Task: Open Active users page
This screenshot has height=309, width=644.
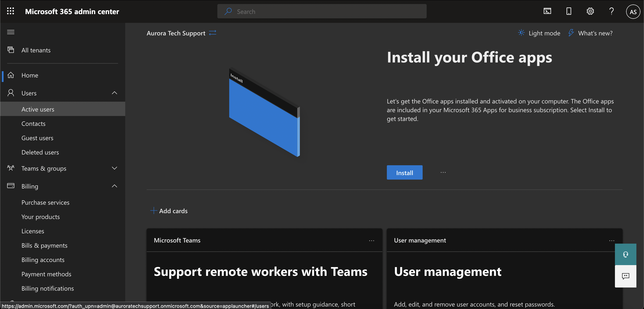Action: 63,109
